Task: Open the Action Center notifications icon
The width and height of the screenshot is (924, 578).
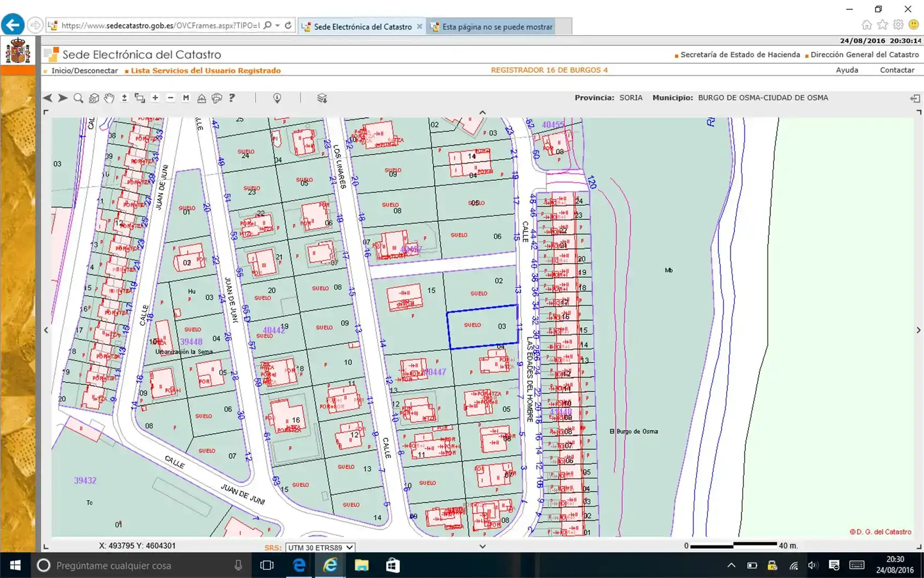Action: click(834, 565)
